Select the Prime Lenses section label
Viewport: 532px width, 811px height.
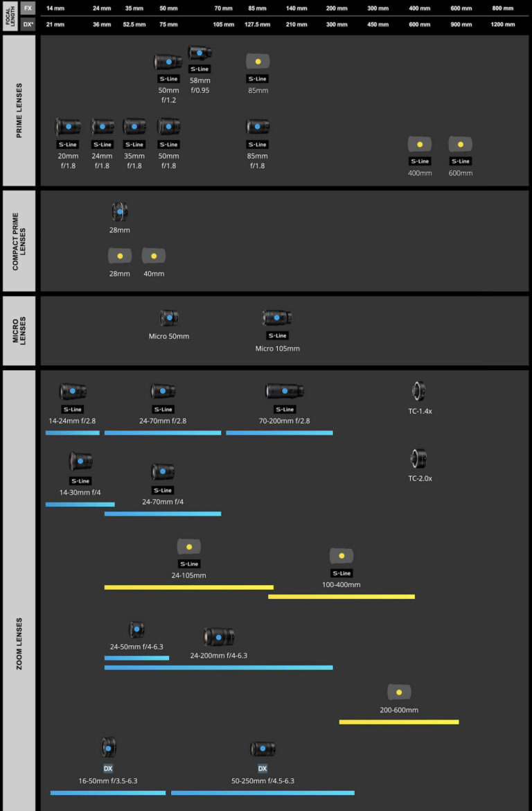19,111
